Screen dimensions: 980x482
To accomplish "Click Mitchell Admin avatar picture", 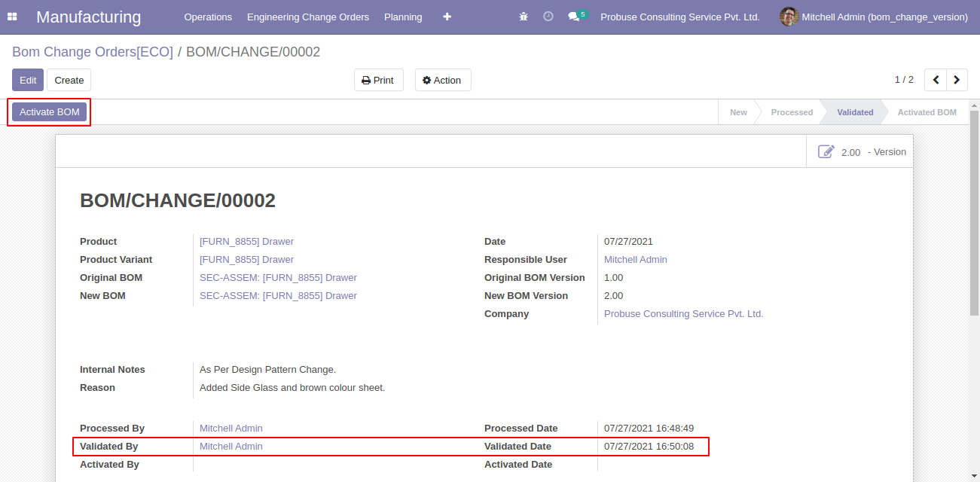I will tap(789, 17).
